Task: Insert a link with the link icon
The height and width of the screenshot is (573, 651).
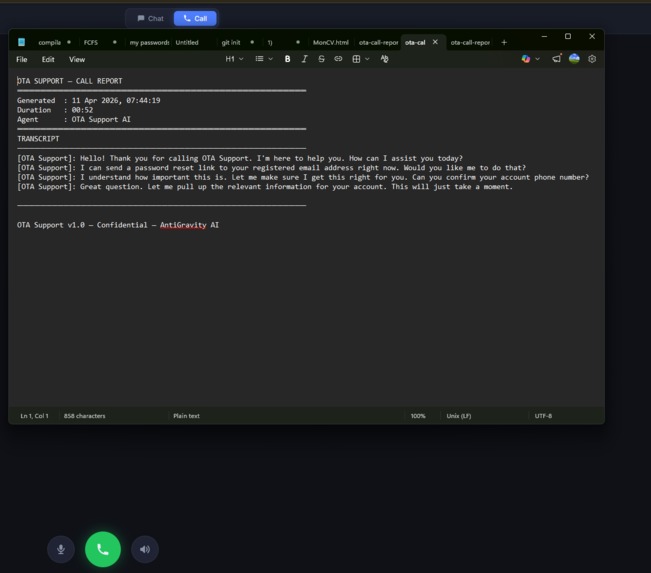Action: (338, 59)
